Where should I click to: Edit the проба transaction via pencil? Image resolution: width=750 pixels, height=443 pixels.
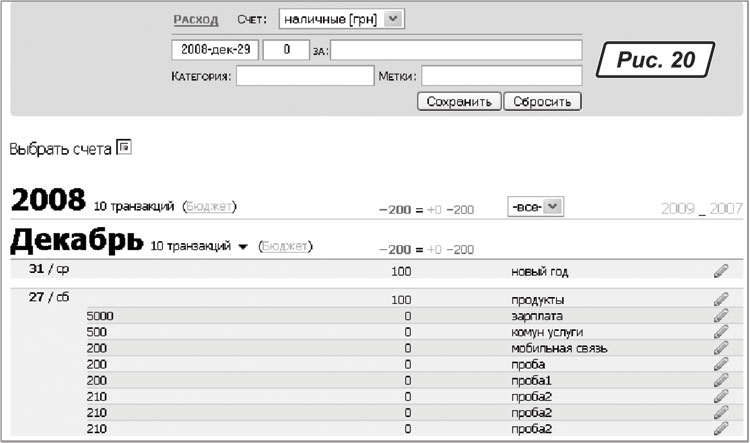point(720,364)
